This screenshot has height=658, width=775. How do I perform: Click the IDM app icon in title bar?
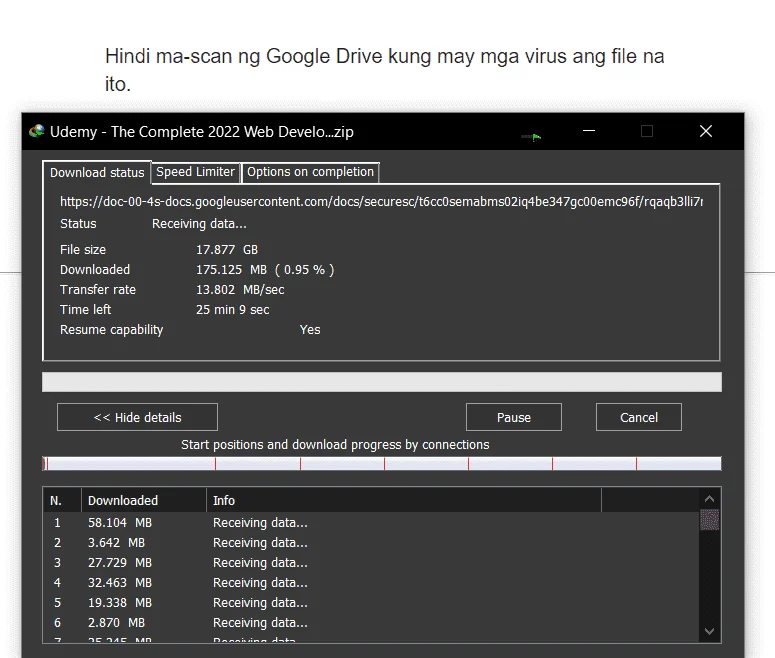[x=37, y=132]
